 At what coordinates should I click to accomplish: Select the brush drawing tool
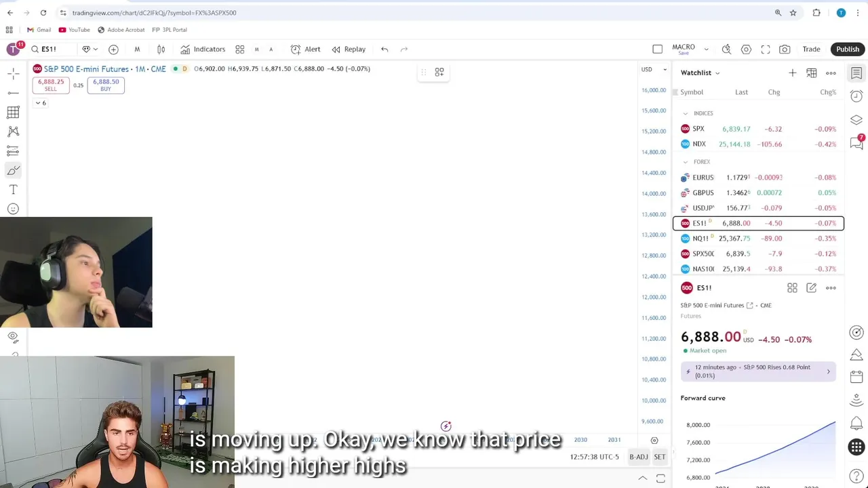pos(13,170)
